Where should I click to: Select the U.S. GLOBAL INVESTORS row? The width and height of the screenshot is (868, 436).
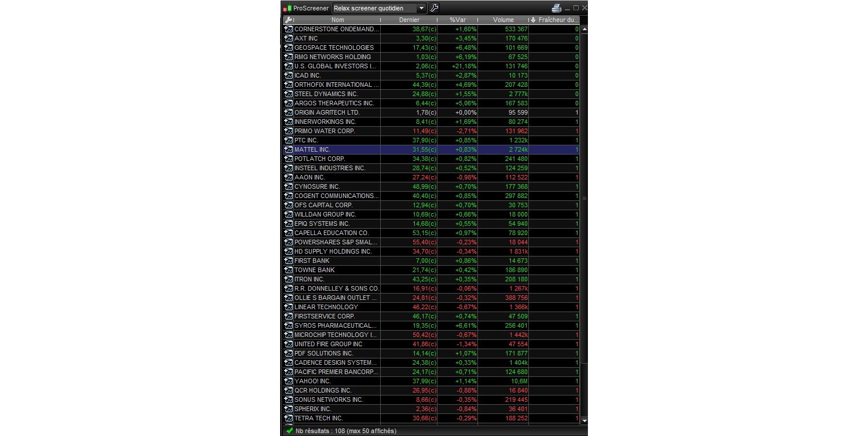click(x=432, y=66)
